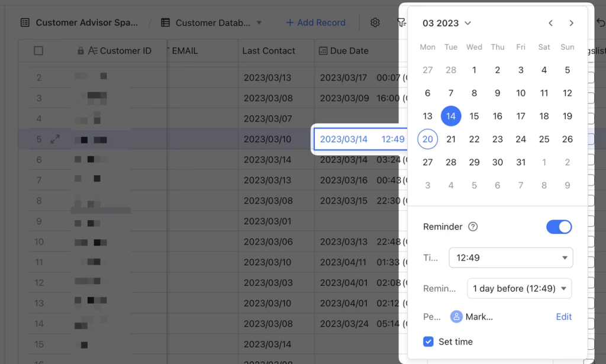Click Last Contact cell 2023/03/06
The image size is (606, 364).
point(276,241)
